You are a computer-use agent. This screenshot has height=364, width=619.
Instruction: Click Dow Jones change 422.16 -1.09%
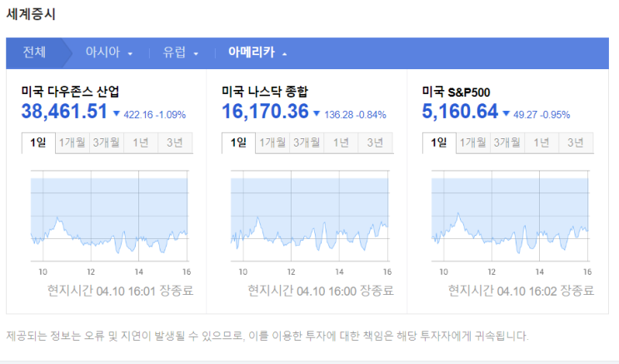(x=154, y=115)
